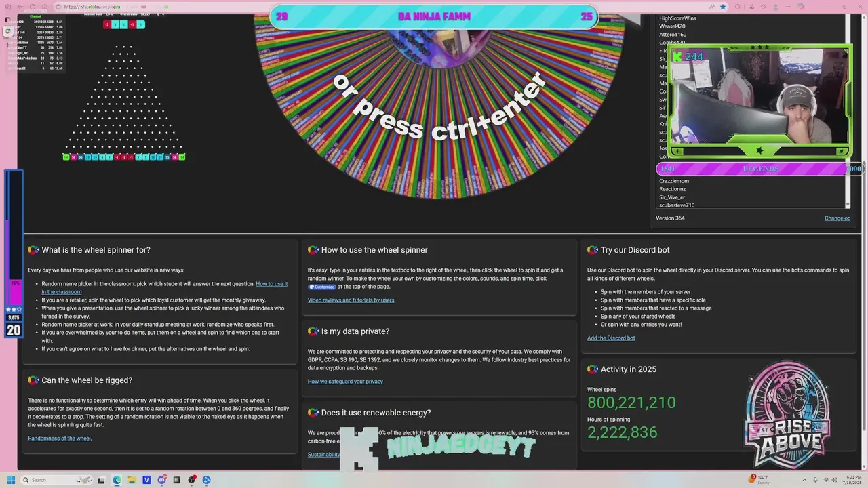Click 'How to use the wheel spinner' heading
This screenshot has width=868, height=488.
pyautogui.click(x=374, y=250)
